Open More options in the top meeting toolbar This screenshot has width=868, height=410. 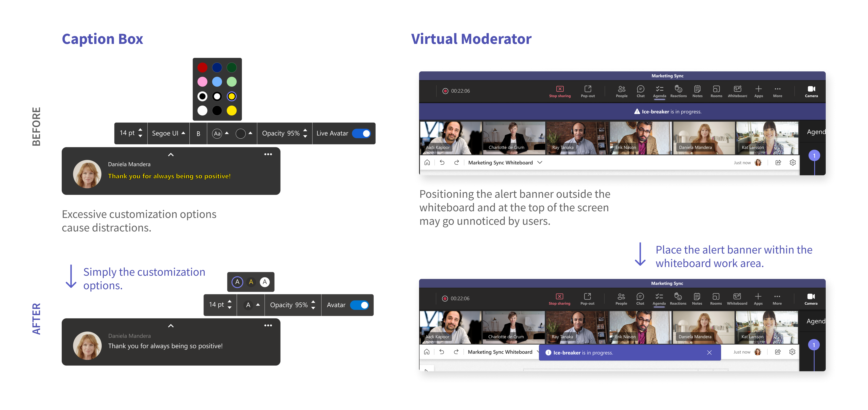(x=777, y=91)
